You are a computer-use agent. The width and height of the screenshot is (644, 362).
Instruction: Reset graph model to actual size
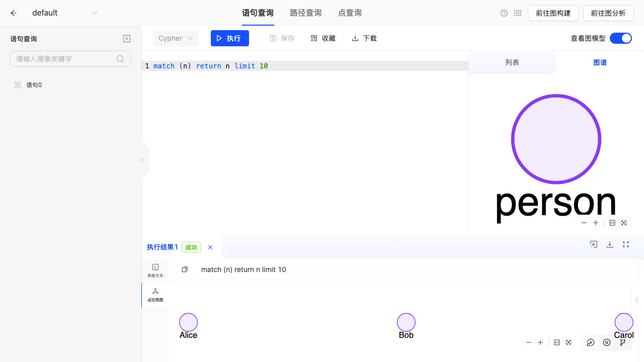click(x=612, y=223)
